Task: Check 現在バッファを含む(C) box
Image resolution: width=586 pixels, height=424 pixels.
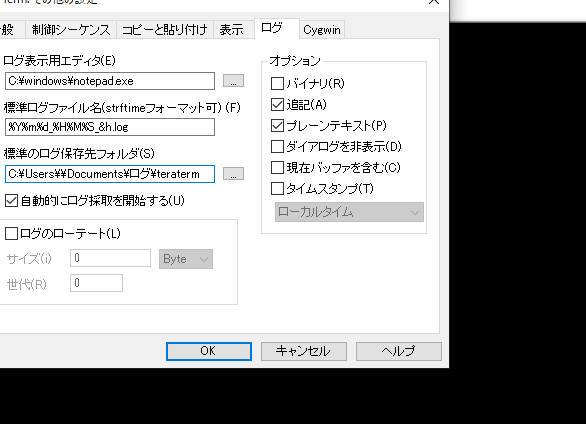Action: (x=277, y=167)
